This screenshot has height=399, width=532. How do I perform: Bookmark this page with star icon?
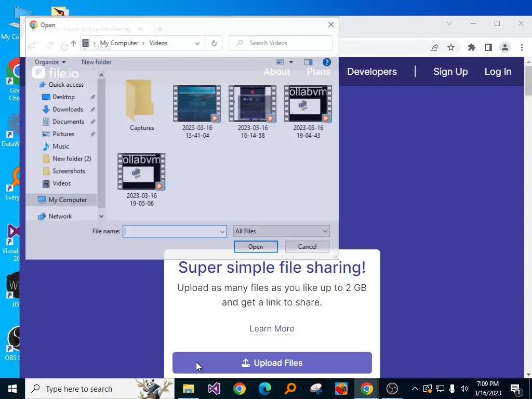pyautogui.click(x=451, y=47)
